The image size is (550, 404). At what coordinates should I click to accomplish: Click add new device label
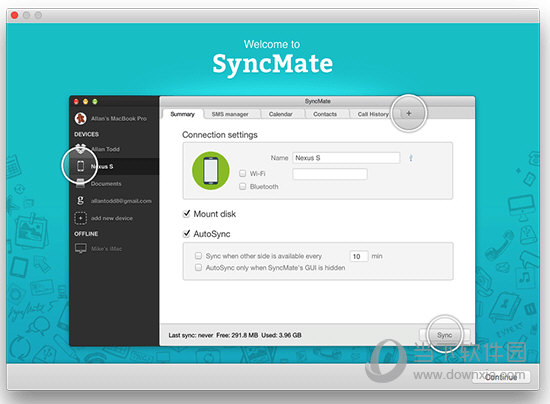point(112,218)
